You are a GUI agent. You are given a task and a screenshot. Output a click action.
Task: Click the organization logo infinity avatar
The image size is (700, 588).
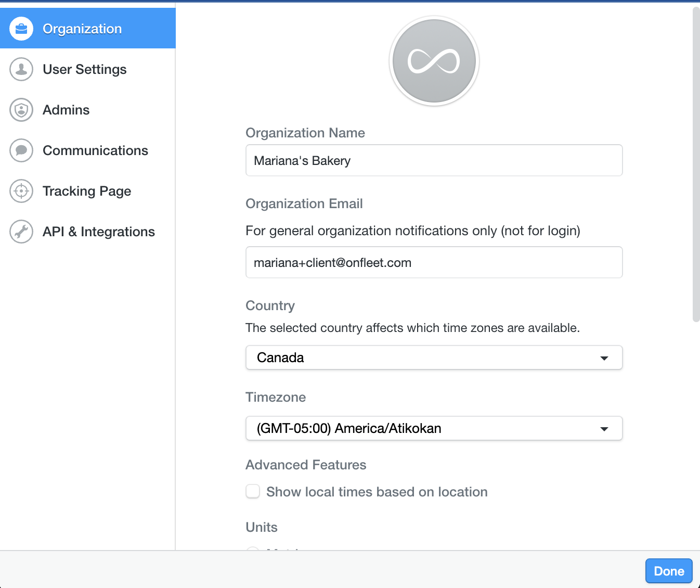click(434, 61)
